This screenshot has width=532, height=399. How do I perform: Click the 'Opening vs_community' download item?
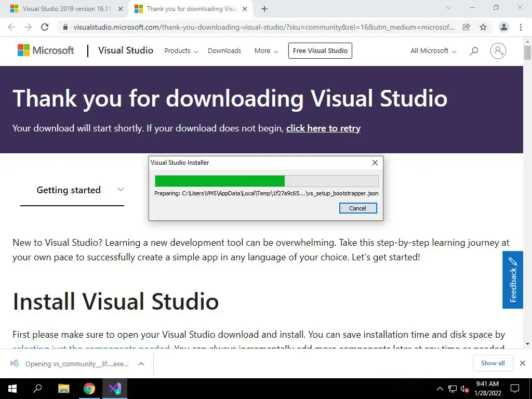point(77,364)
